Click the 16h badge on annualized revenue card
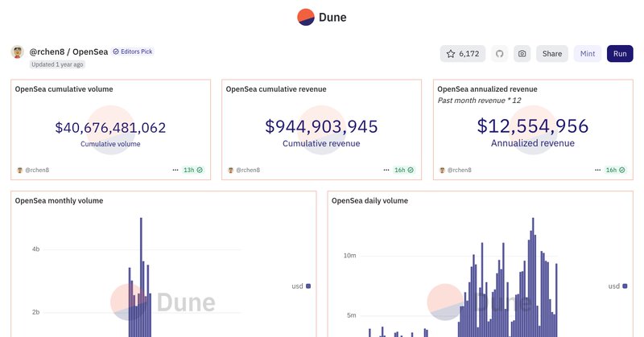644x337 pixels. (615, 170)
